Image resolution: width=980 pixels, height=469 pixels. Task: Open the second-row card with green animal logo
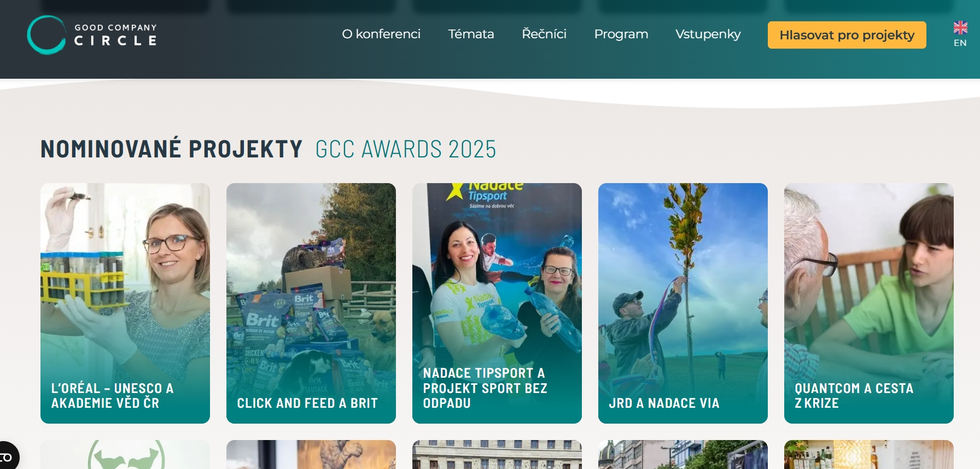click(125, 454)
